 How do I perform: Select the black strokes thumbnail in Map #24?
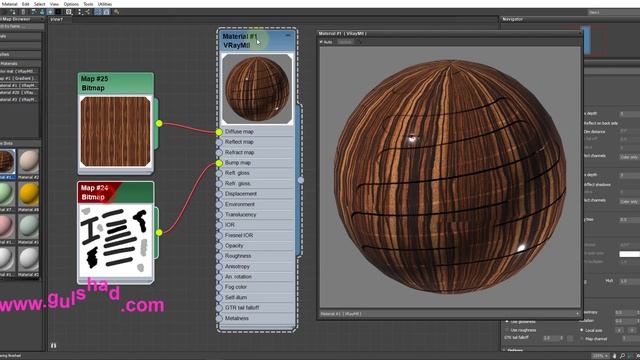(116, 241)
